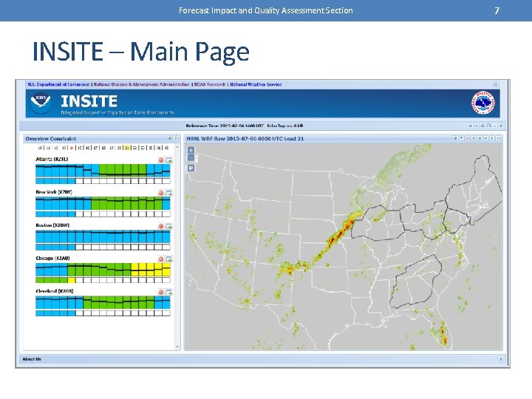Screen dimensions: 532x399
Task: Click the red remove icon for Atlanta (KZTL)
Action: (x=161, y=160)
